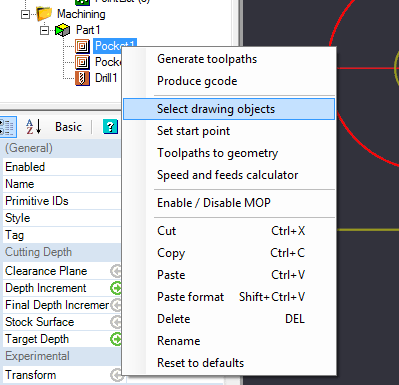Click the categorized view icon in property grid
The height and width of the screenshot is (385, 399).
click(x=7, y=127)
